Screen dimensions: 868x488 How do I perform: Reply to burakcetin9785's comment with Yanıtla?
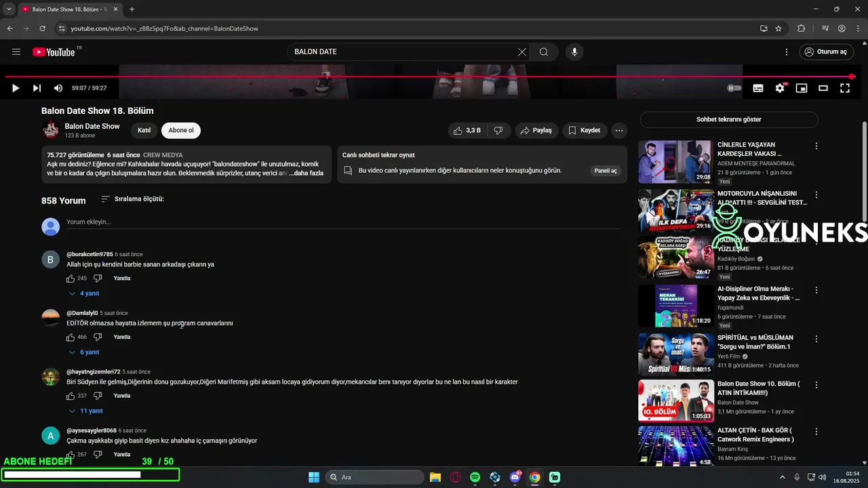122,279
